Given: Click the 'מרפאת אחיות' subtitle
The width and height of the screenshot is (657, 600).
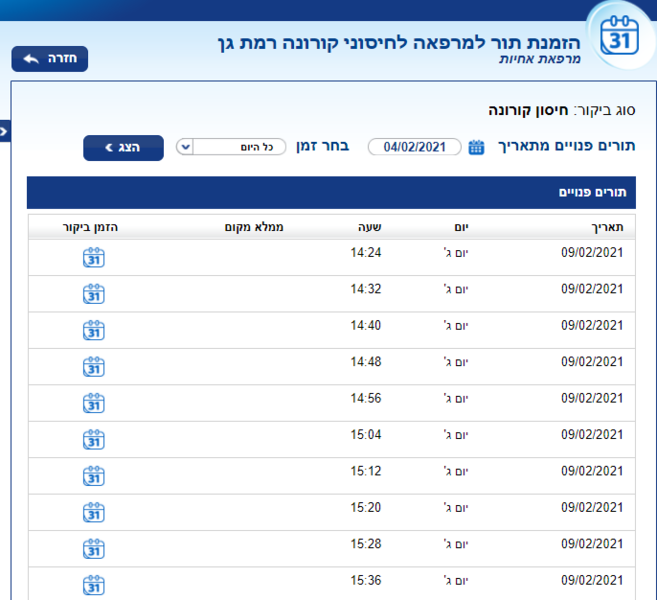Looking at the screenshot, I should point(540,59).
